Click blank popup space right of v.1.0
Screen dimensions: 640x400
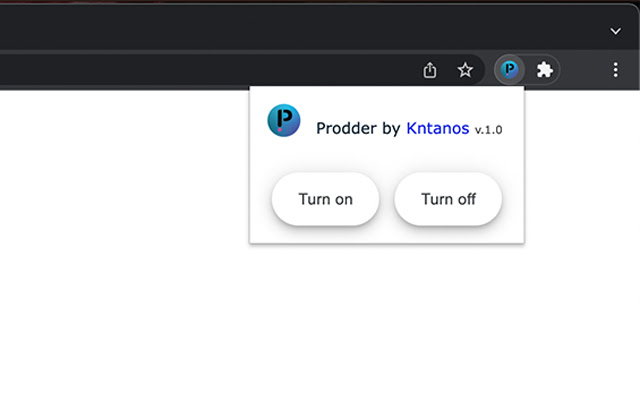(x=513, y=129)
